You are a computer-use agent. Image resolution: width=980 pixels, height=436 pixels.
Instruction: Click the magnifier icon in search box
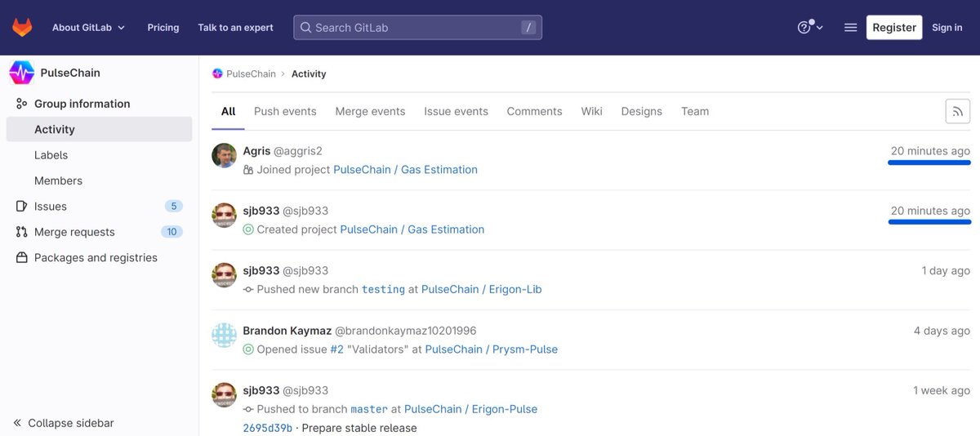coord(305,27)
